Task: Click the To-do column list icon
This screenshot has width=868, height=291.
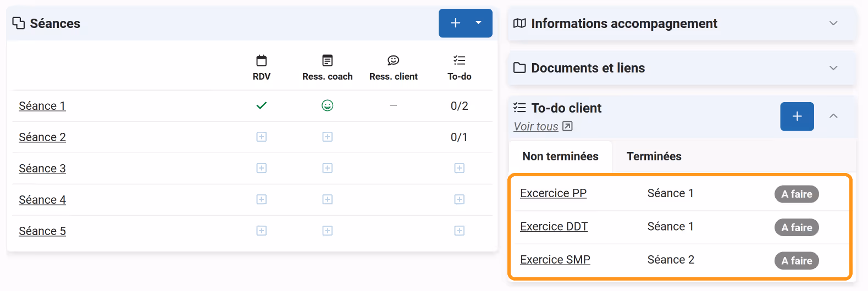Action: pyautogui.click(x=460, y=60)
